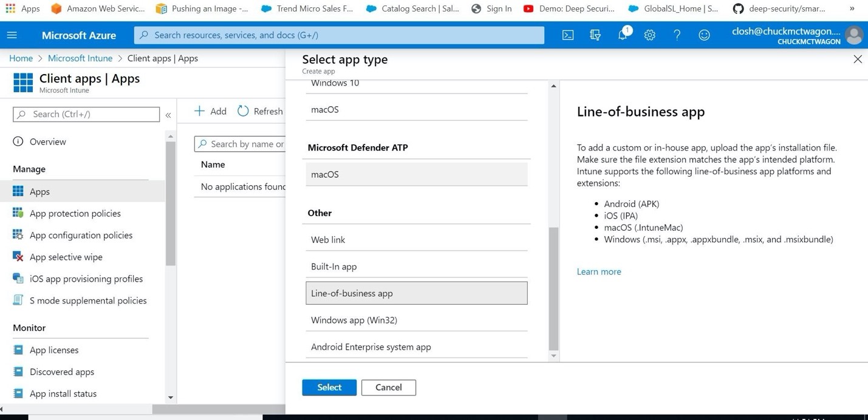Open the GlobalSL_Home bookmark

(x=673, y=8)
